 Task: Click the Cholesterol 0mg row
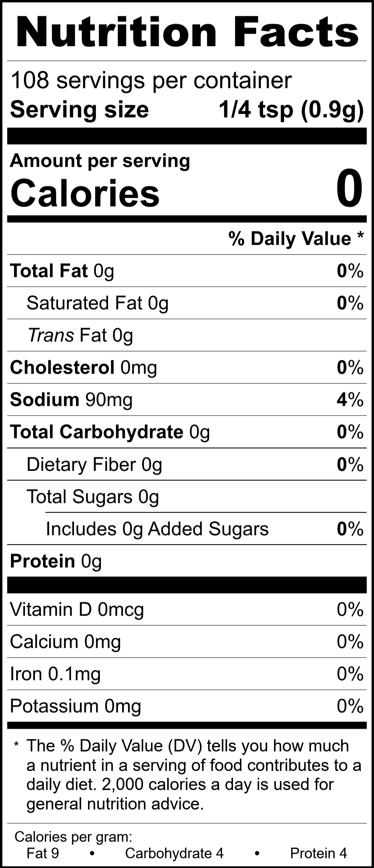[x=187, y=367]
